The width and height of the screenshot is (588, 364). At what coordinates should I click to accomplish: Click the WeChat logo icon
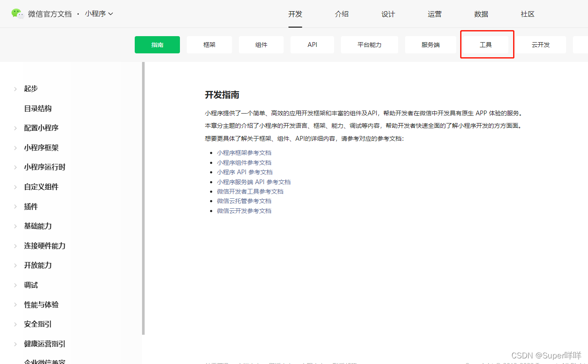[x=18, y=14]
